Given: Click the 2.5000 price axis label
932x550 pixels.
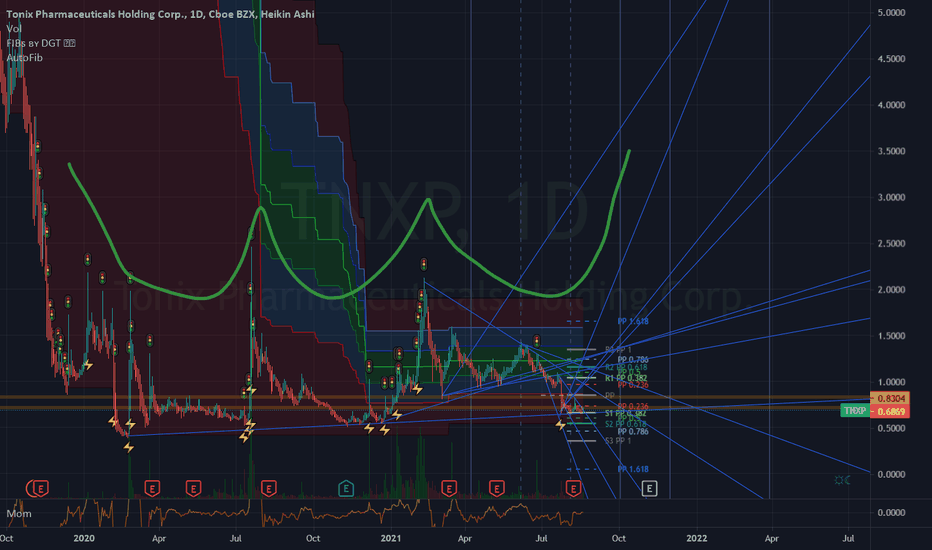Looking at the screenshot, I should (891, 243).
